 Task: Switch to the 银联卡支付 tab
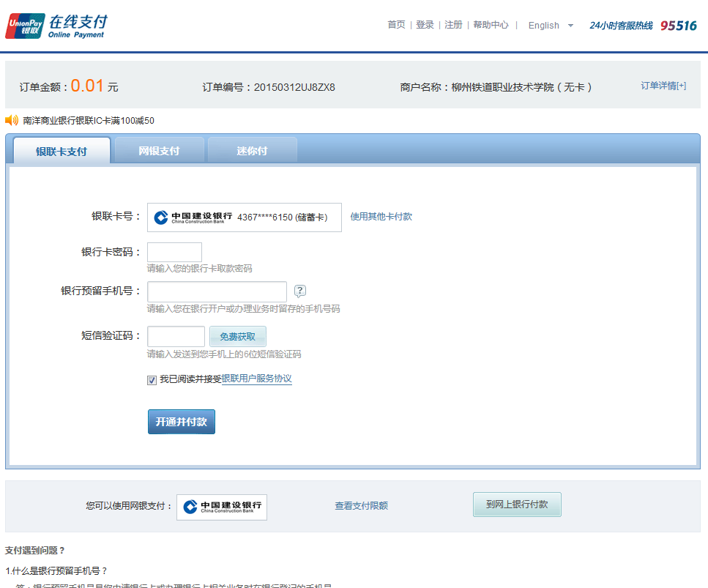tap(62, 151)
